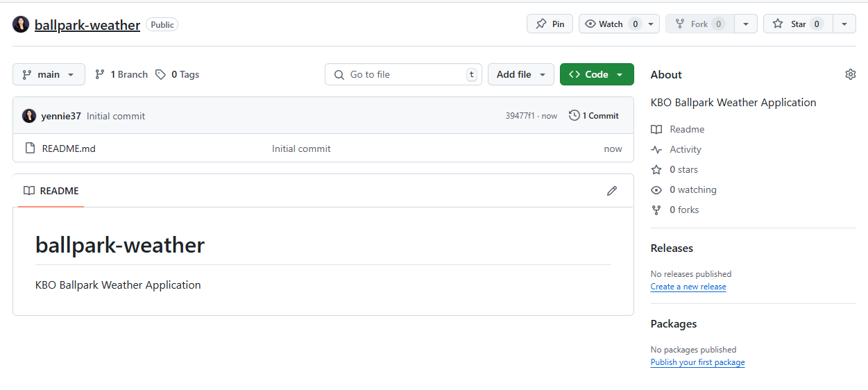Open the Initial commit message in the header

[x=116, y=116]
